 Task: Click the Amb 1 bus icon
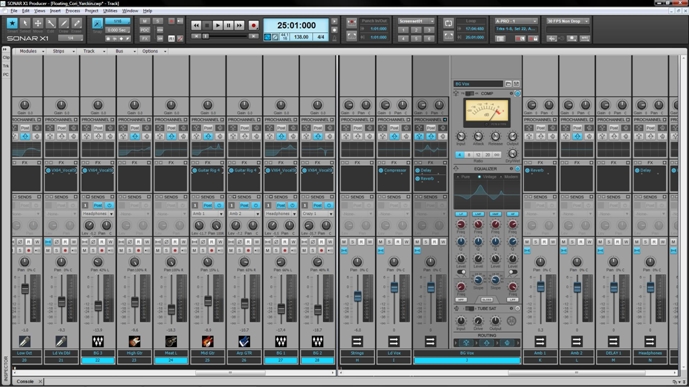540,341
